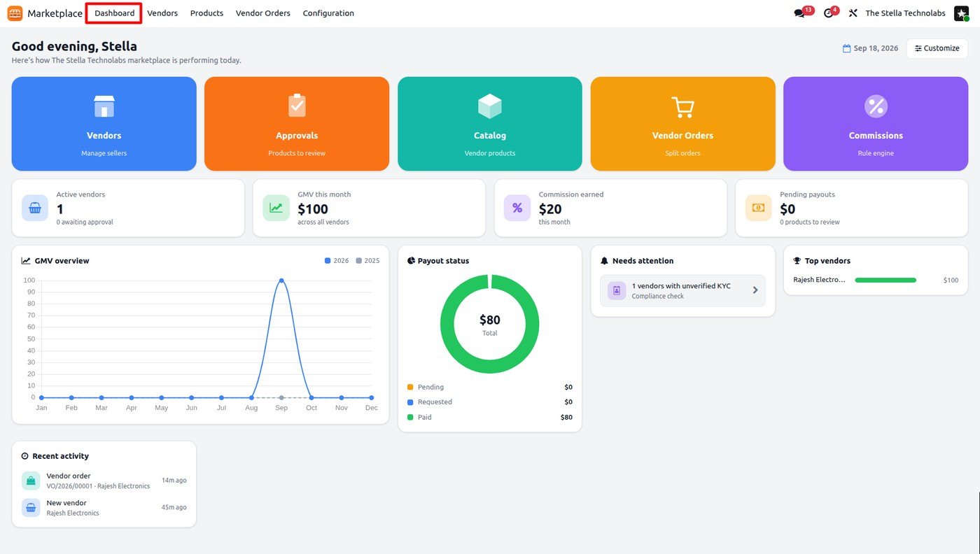
Task: Open the Marketplace app title link
Action: [x=55, y=13]
